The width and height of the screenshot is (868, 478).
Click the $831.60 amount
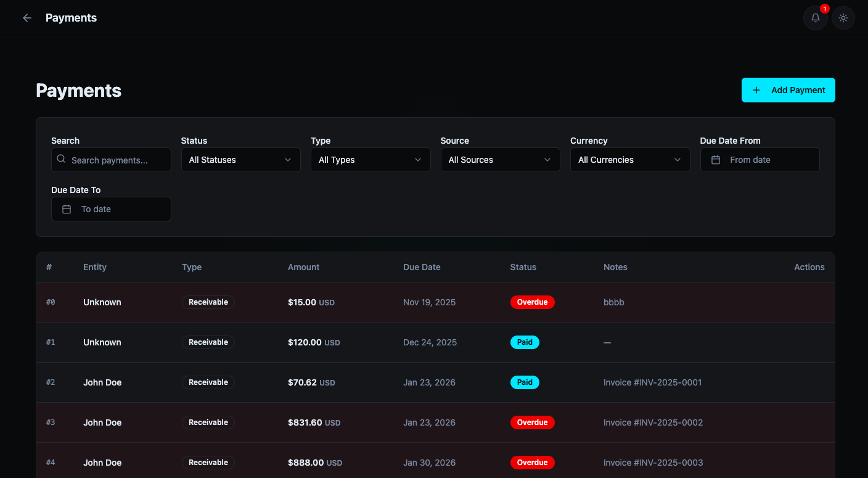pos(305,422)
